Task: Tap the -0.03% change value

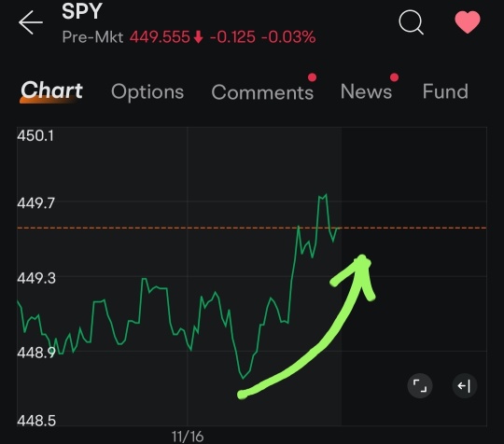Action: click(x=288, y=37)
